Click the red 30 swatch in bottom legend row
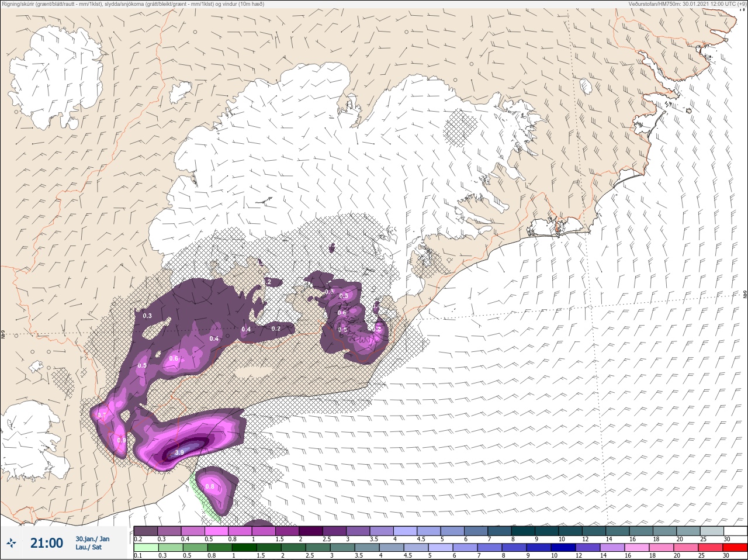The height and width of the screenshot is (560, 748). click(x=735, y=548)
